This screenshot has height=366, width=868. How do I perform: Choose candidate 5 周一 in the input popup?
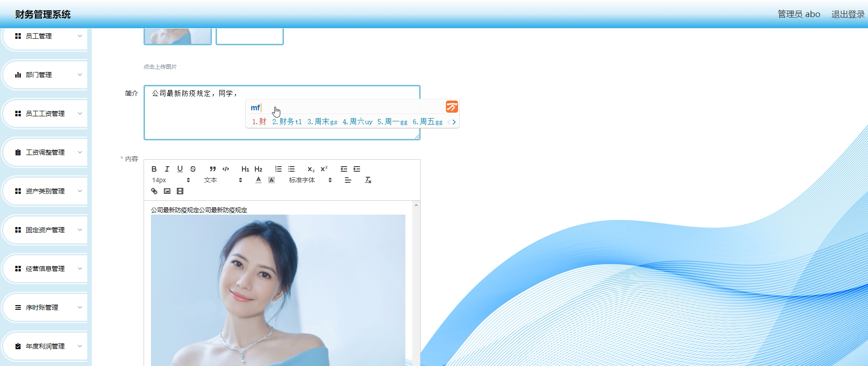coord(392,122)
